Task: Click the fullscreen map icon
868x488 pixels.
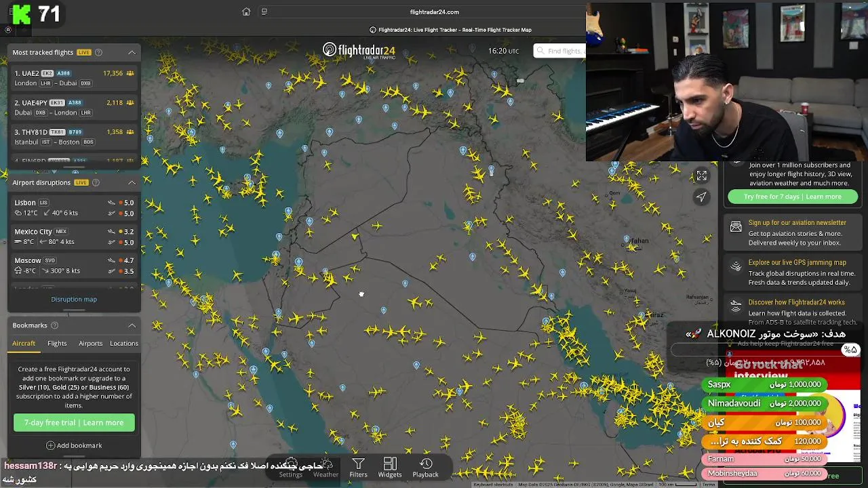Action: [702, 176]
